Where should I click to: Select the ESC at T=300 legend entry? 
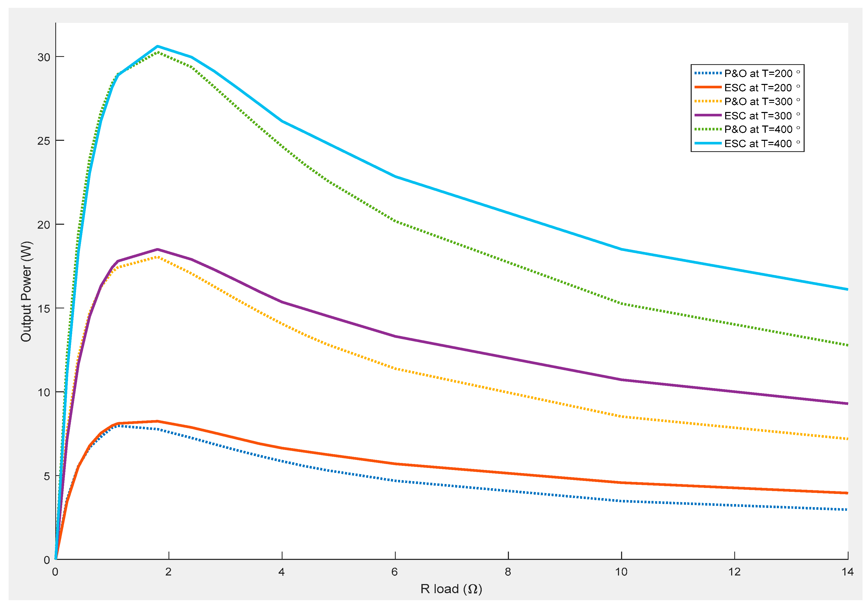tap(758, 116)
